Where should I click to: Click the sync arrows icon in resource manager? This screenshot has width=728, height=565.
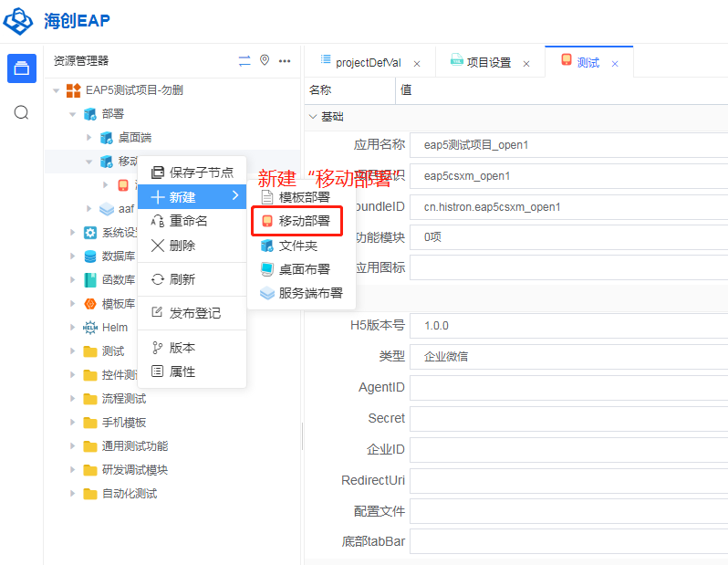point(244,61)
